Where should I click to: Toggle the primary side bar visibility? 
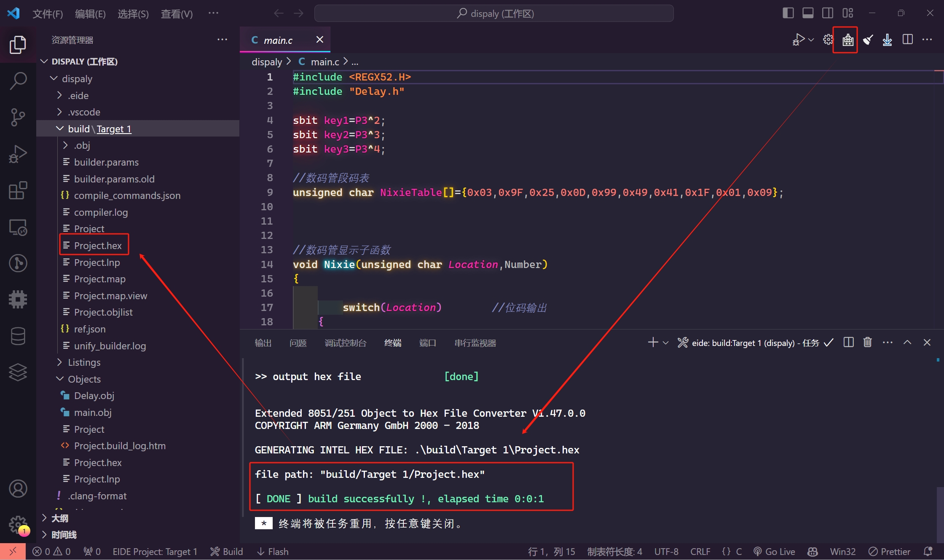click(x=788, y=13)
